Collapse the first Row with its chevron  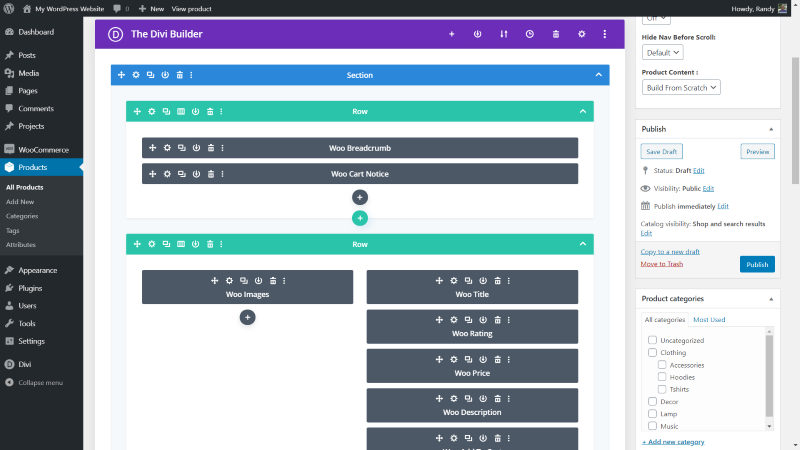coord(583,111)
